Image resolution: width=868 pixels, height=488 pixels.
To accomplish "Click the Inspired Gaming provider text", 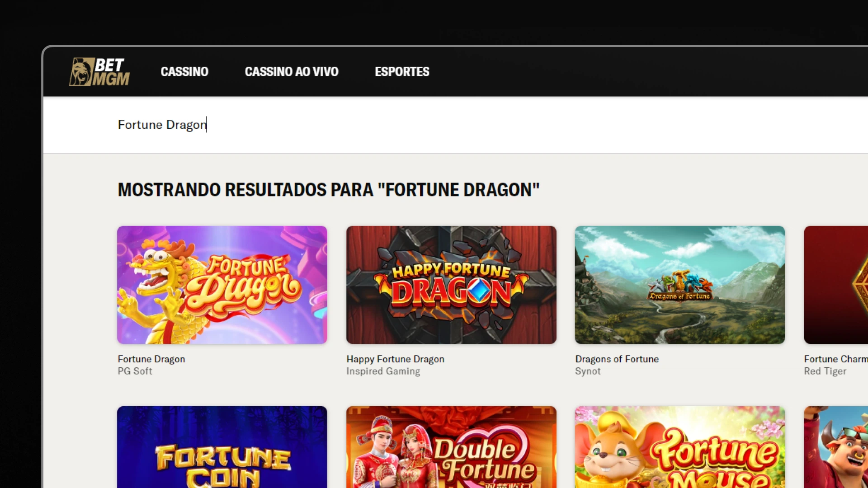I will pyautogui.click(x=383, y=371).
